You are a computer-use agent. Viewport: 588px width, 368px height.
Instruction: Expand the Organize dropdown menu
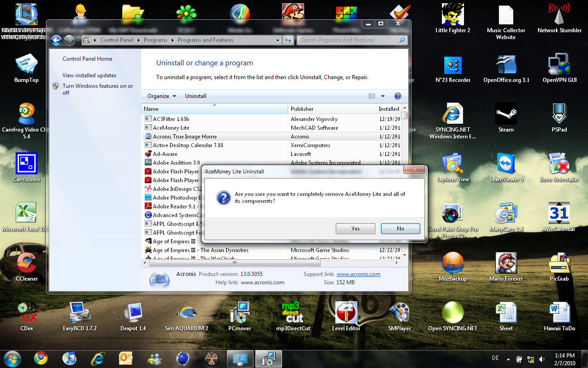(x=161, y=96)
